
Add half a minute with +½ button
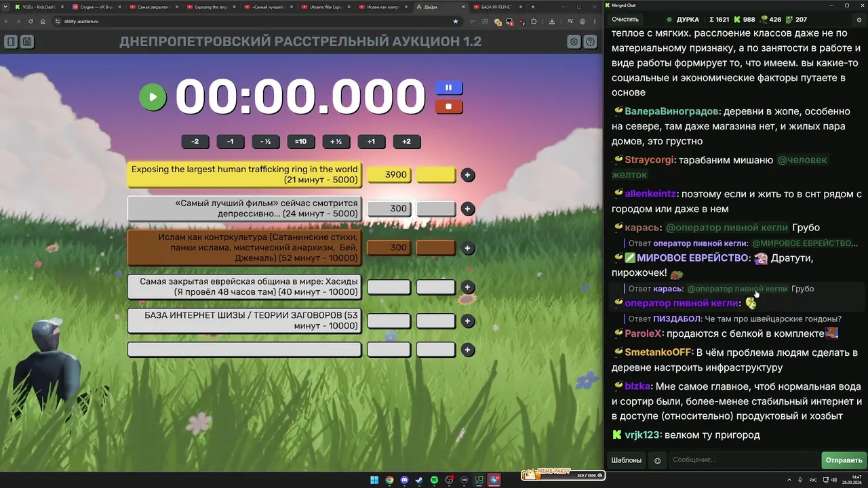(x=336, y=142)
